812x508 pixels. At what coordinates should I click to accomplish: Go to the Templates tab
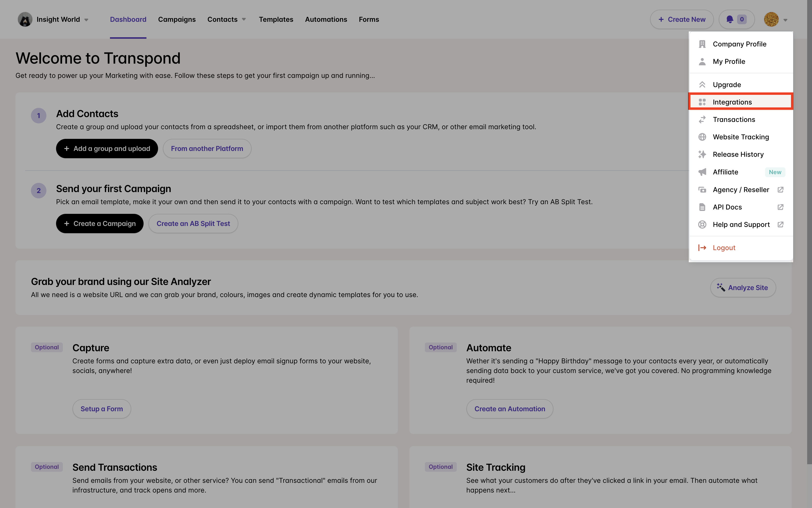(x=276, y=20)
